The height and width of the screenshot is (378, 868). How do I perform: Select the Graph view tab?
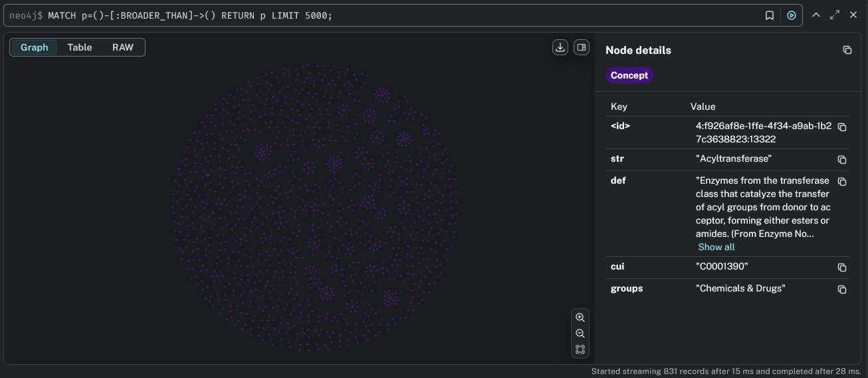pyautogui.click(x=35, y=47)
